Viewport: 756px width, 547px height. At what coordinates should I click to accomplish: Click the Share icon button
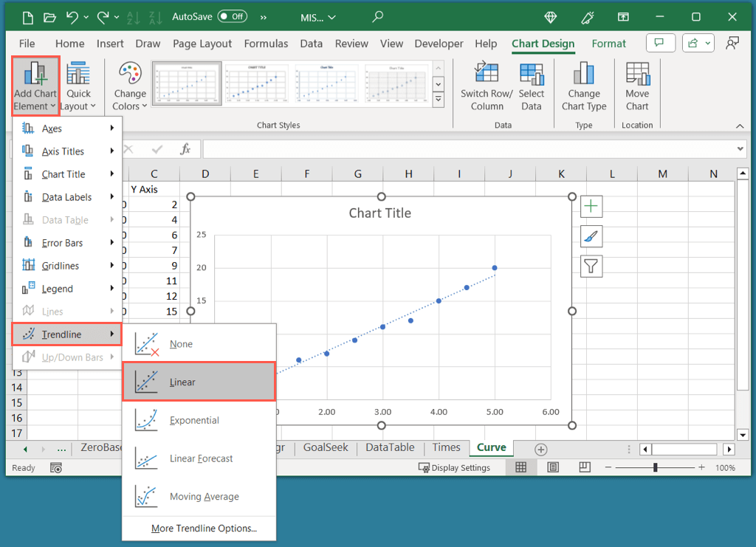tap(693, 43)
